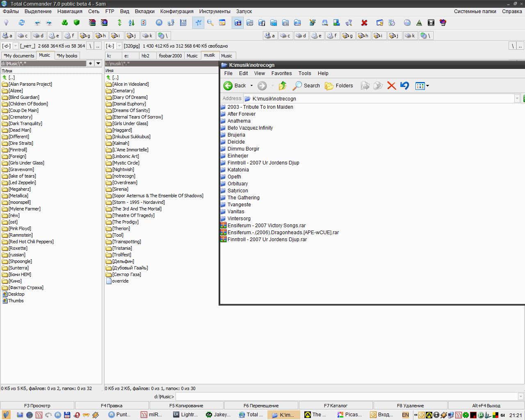Open Tools menu in Explorer window
This screenshot has height=420, width=525.
(305, 73)
